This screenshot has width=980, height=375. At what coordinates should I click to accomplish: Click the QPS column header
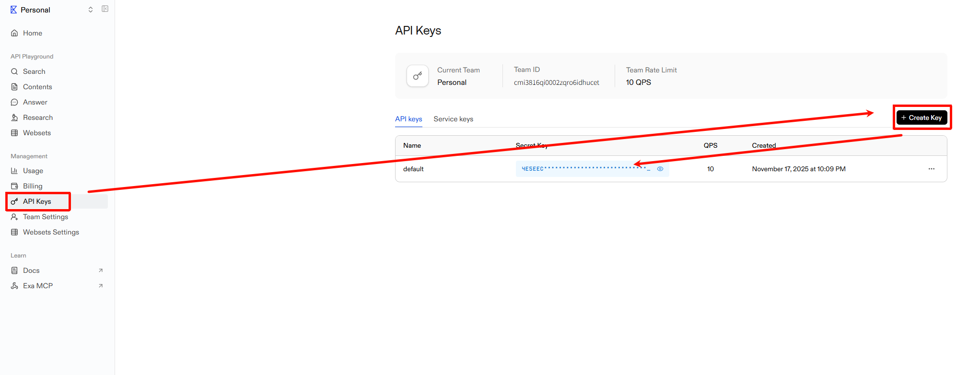711,145
